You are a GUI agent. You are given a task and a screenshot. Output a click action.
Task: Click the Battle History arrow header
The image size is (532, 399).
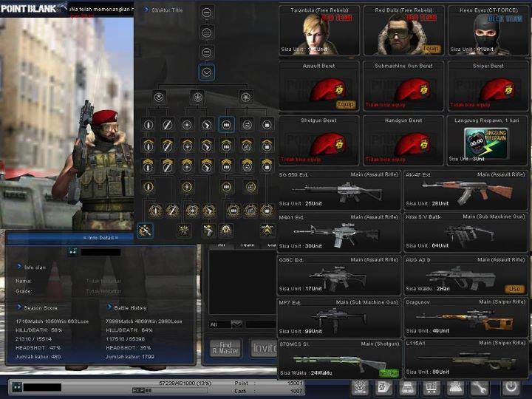coord(109,307)
